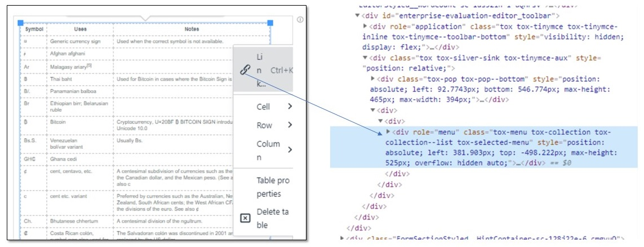644x247 pixels.
Task: Click the "Ar" symbol cell
Action: click(x=34, y=66)
